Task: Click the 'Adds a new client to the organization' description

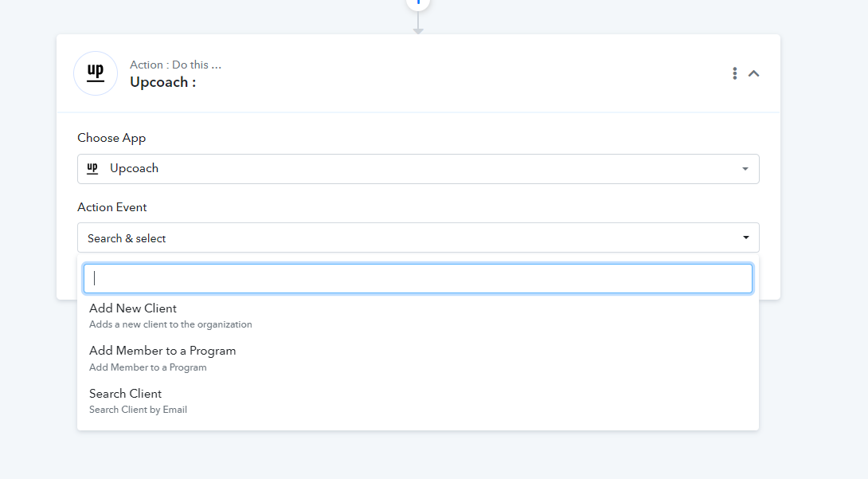Action: tap(170, 324)
